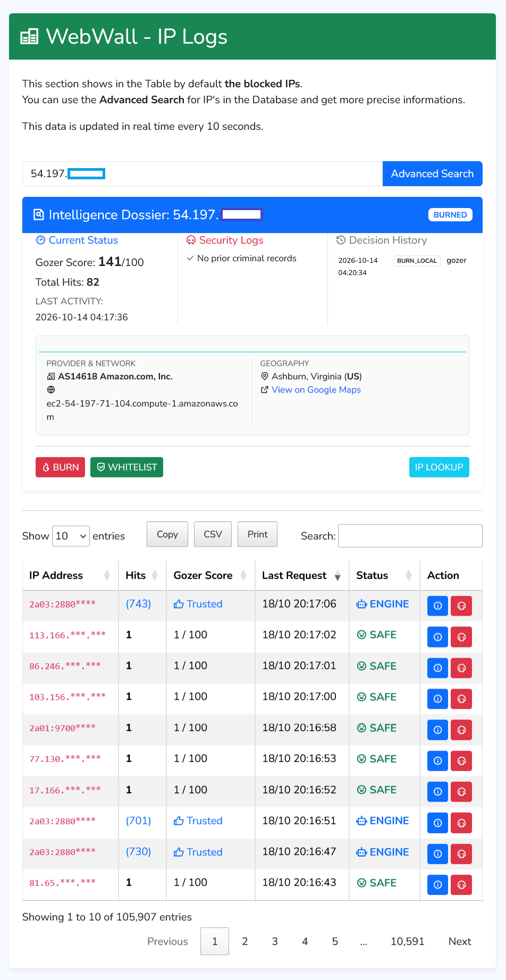This screenshot has width=506, height=980.
Task: Click Current Status section heading
Action: (x=77, y=240)
